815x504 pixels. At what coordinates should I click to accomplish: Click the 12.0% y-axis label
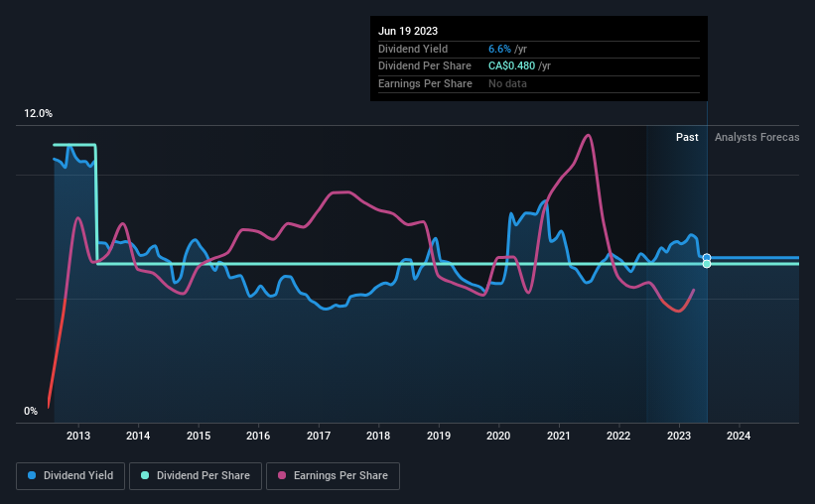[38, 114]
